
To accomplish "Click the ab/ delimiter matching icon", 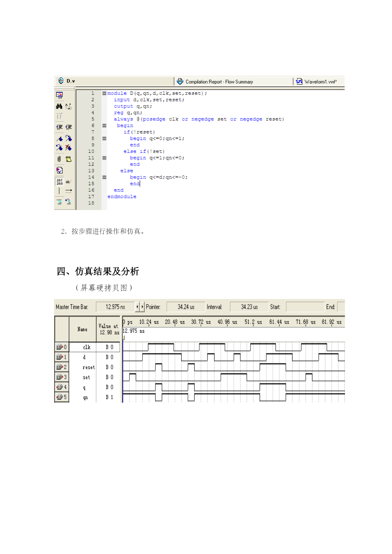I will pyautogui.click(x=68, y=182).
